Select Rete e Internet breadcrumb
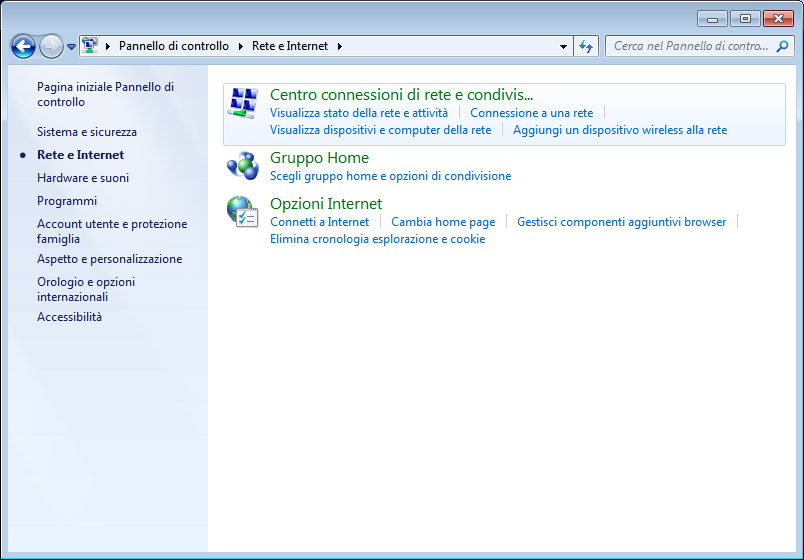 [290, 46]
